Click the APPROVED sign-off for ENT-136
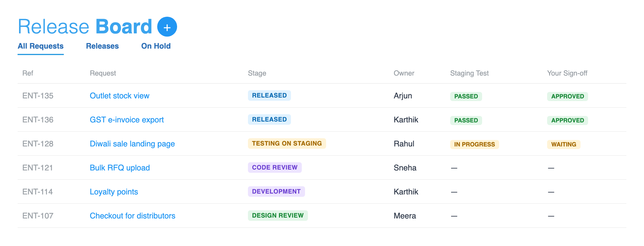This screenshot has height=246, width=644. (568, 120)
